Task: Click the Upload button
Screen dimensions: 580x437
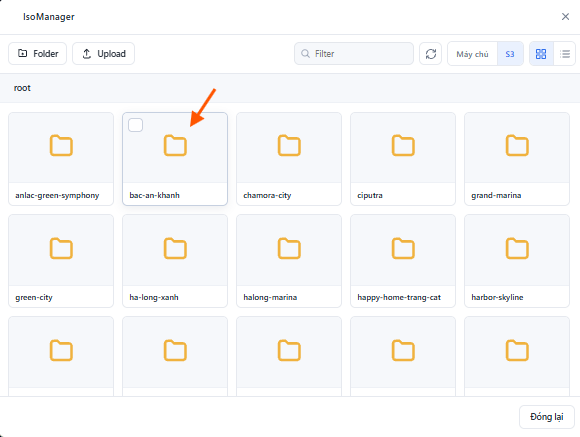Action: coord(104,54)
